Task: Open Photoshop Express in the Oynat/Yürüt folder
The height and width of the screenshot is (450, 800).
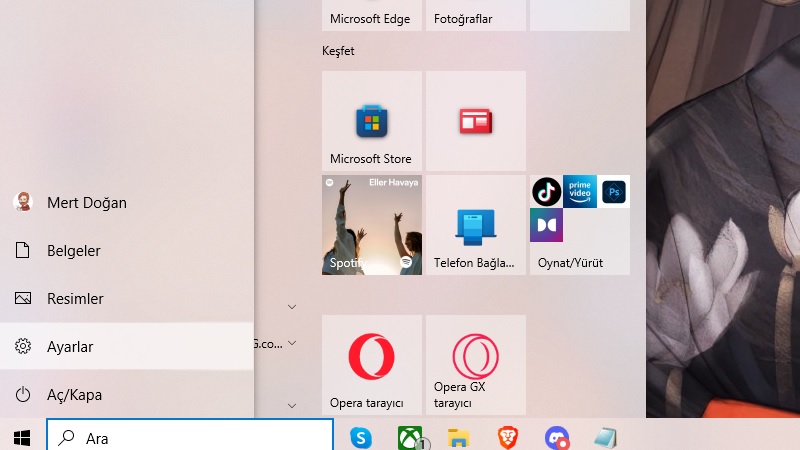Action: (614, 192)
